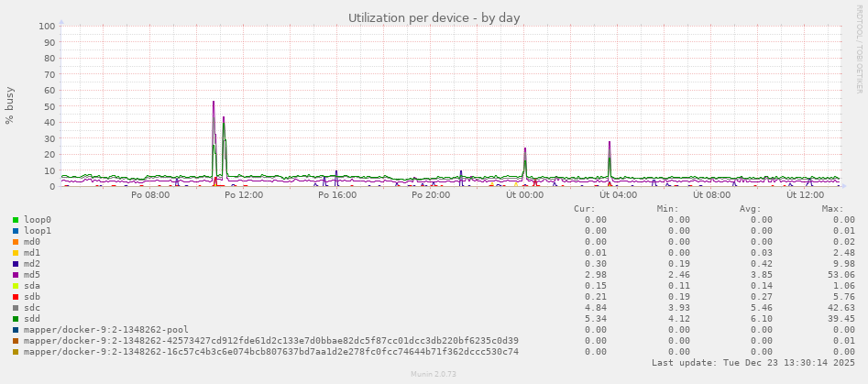Click the Út 04:00 time axis label
The width and height of the screenshot is (868, 384).
[x=619, y=195]
